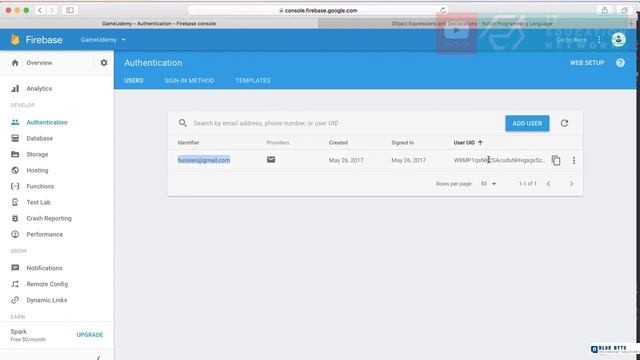Click the Safari address bar

pos(318,10)
